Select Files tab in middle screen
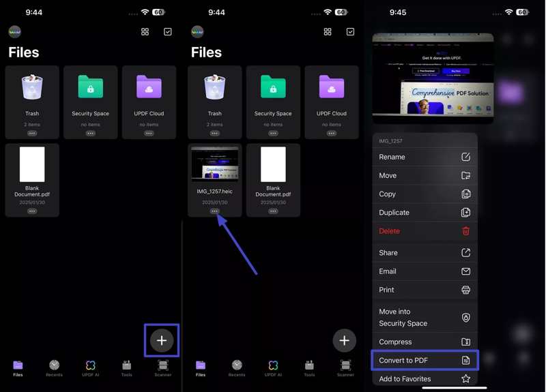Image resolution: width=546 pixels, height=392 pixels. tap(201, 369)
